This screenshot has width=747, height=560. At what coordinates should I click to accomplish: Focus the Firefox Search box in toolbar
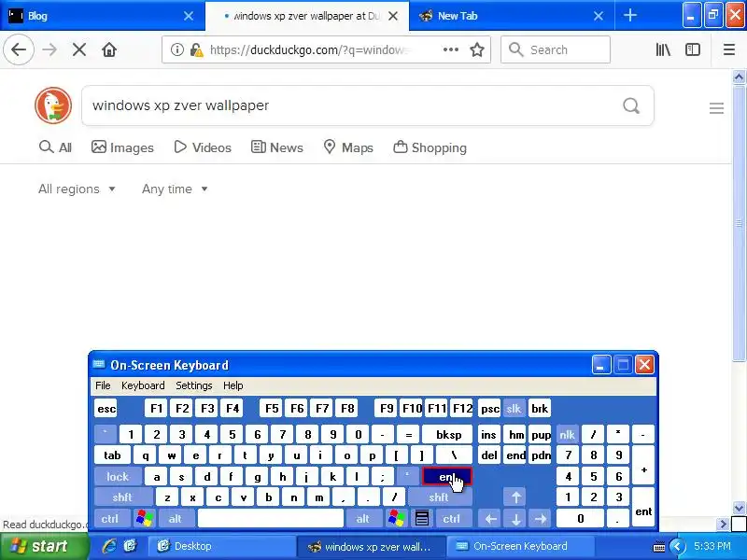pos(556,49)
